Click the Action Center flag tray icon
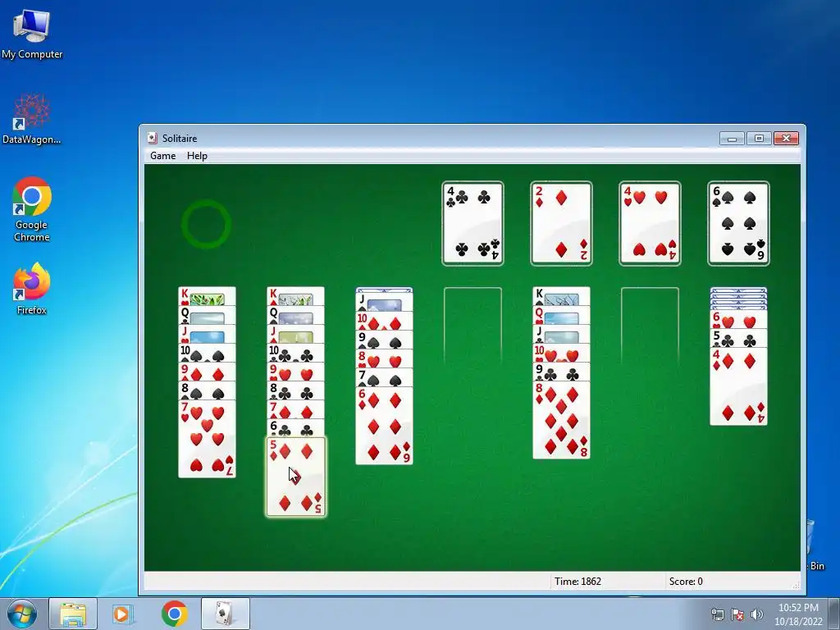This screenshot has width=840, height=630. 737,614
